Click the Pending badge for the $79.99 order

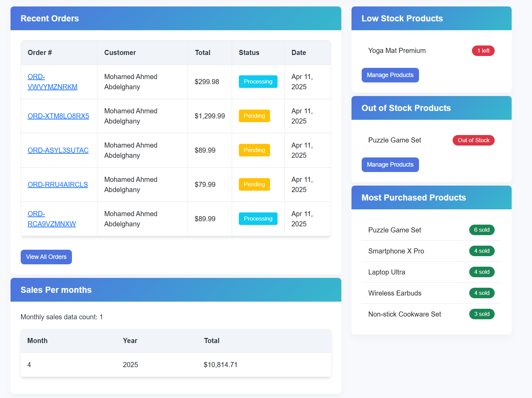[x=254, y=184]
